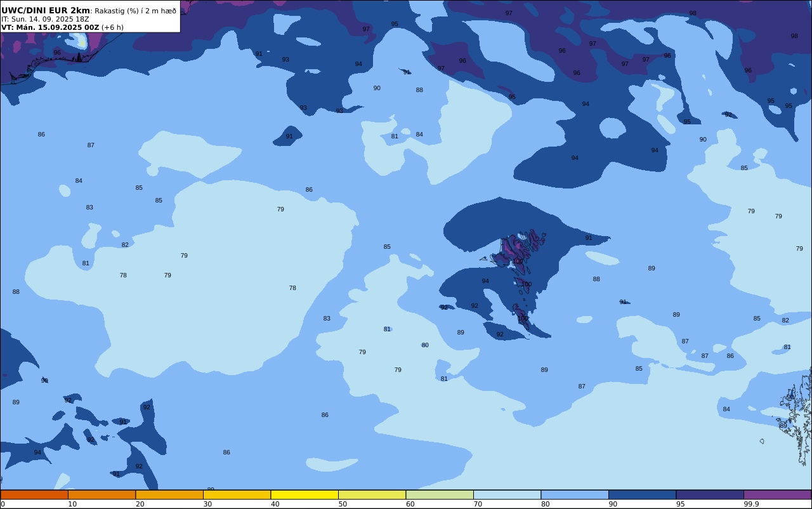Click the '10' legend tick label
The width and height of the screenshot is (812, 509).
tap(72, 504)
